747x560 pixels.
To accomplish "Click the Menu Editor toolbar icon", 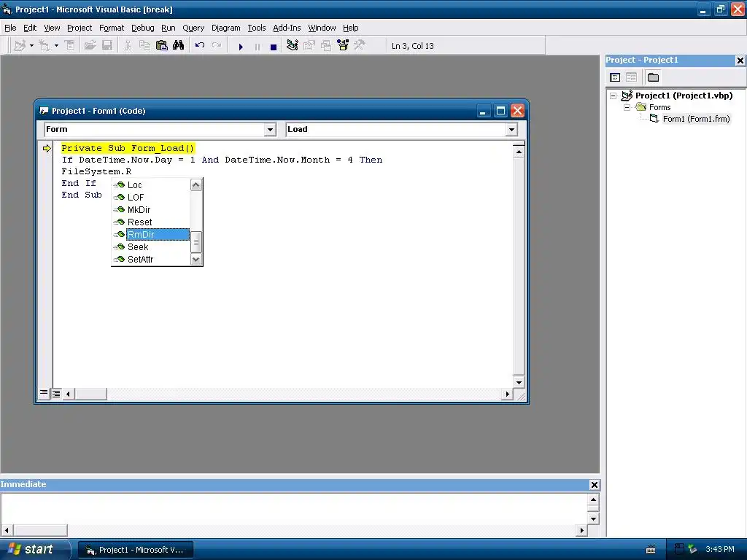I will (x=70, y=46).
